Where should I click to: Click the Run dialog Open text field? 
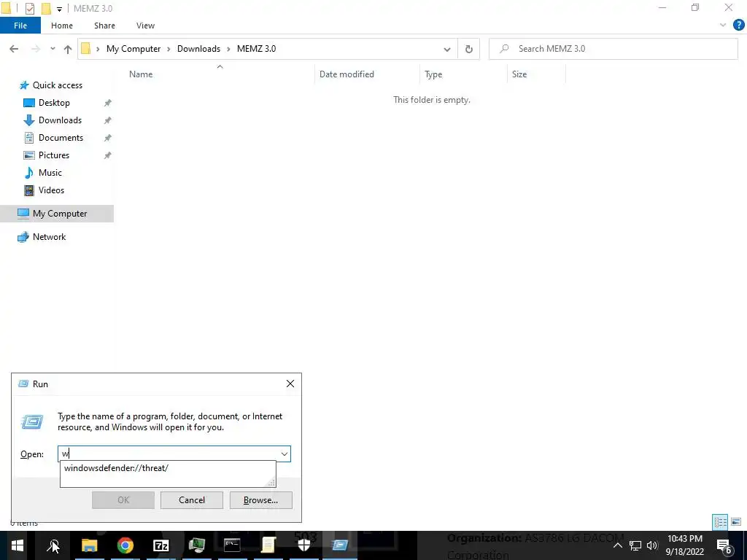tap(169, 454)
